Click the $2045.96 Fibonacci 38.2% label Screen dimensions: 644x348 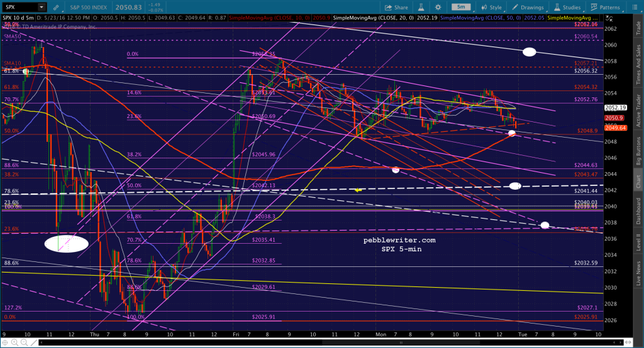264,155
